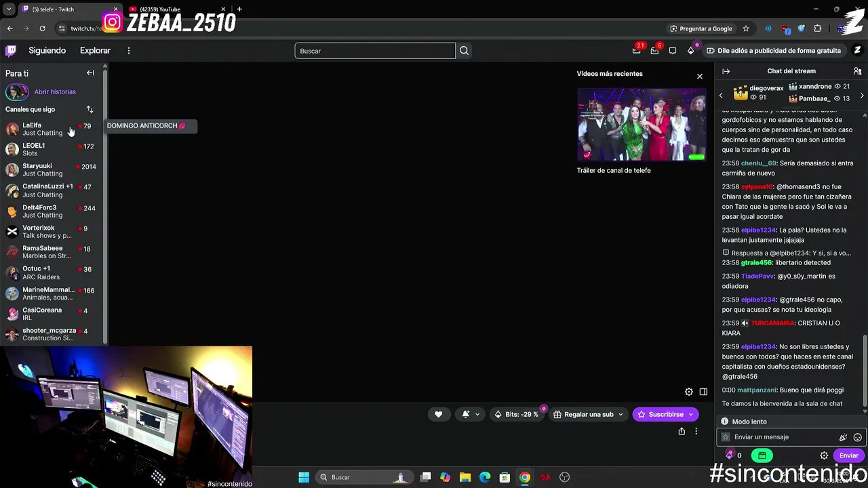Go to the Siguiendo tab

tap(47, 51)
